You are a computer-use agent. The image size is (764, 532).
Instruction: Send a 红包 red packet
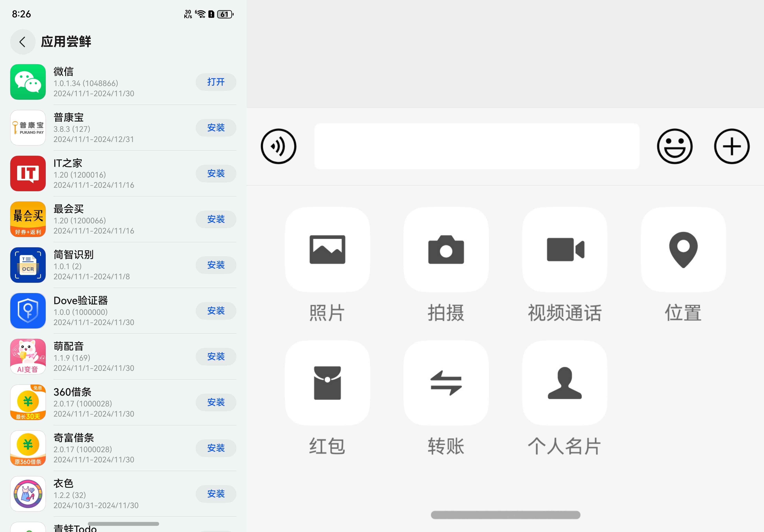[327, 383]
